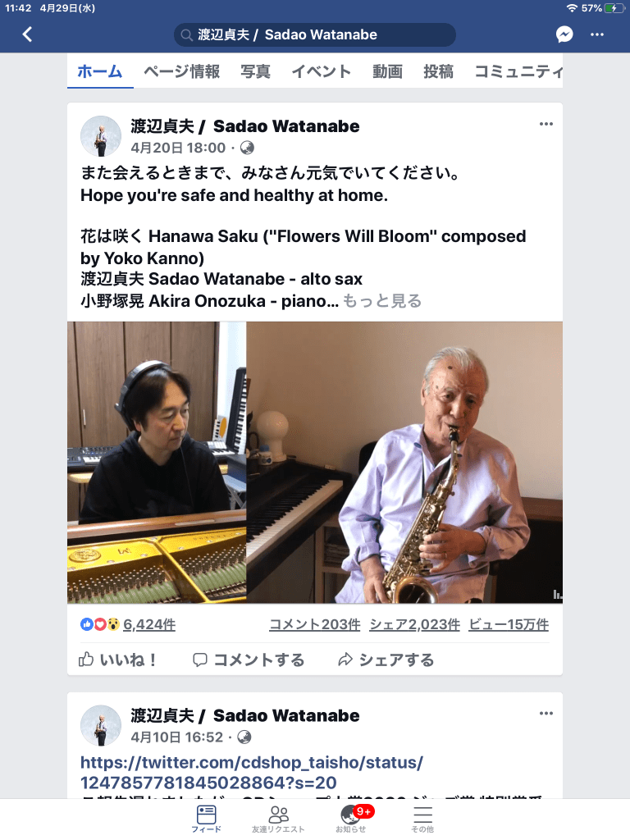Open the その他 hamburger menu
630x840 pixels.
(x=422, y=819)
